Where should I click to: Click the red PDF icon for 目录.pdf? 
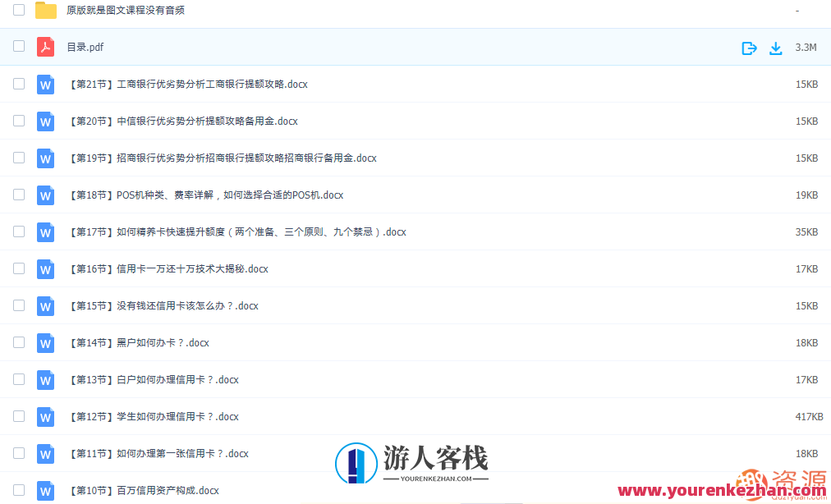click(45, 47)
